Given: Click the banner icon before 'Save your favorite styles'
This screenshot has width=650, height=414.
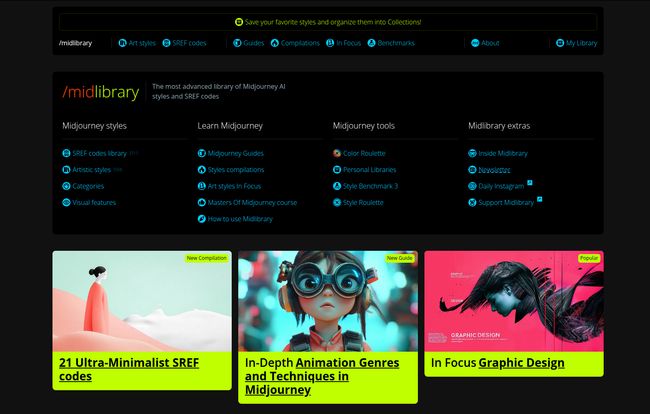Looking at the screenshot, I should click(x=239, y=22).
